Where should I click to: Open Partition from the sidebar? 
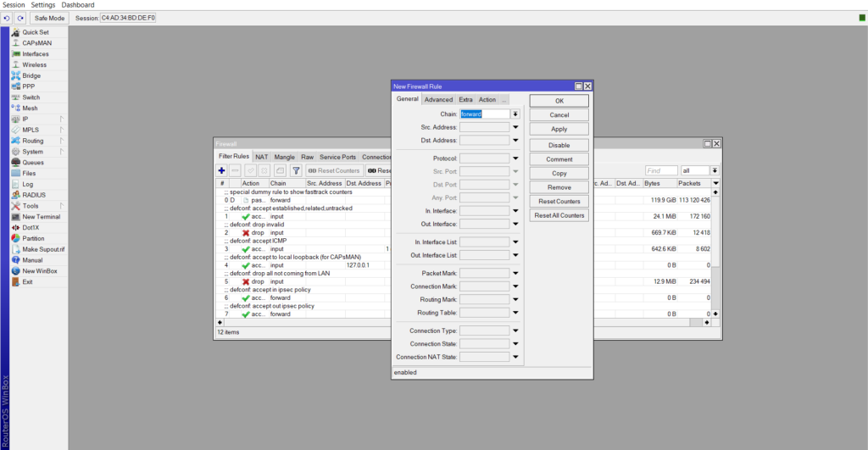tap(34, 238)
